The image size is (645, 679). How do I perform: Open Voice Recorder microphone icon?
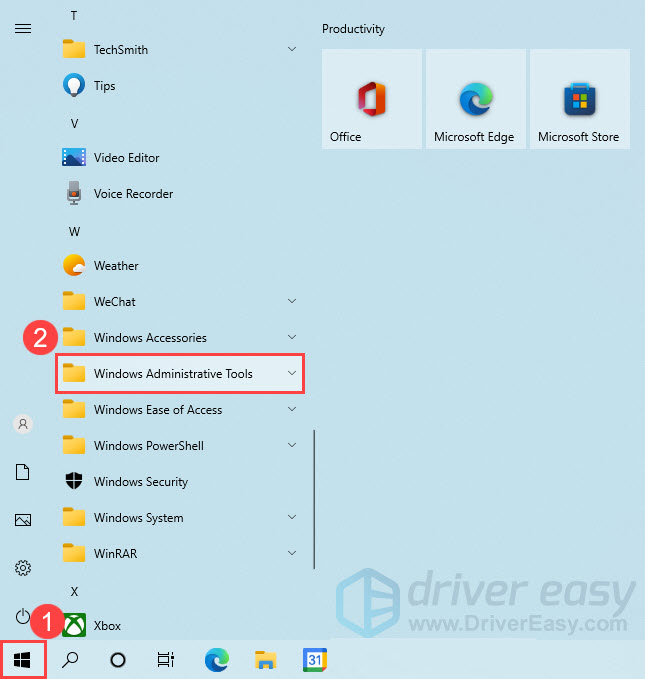click(74, 193)
